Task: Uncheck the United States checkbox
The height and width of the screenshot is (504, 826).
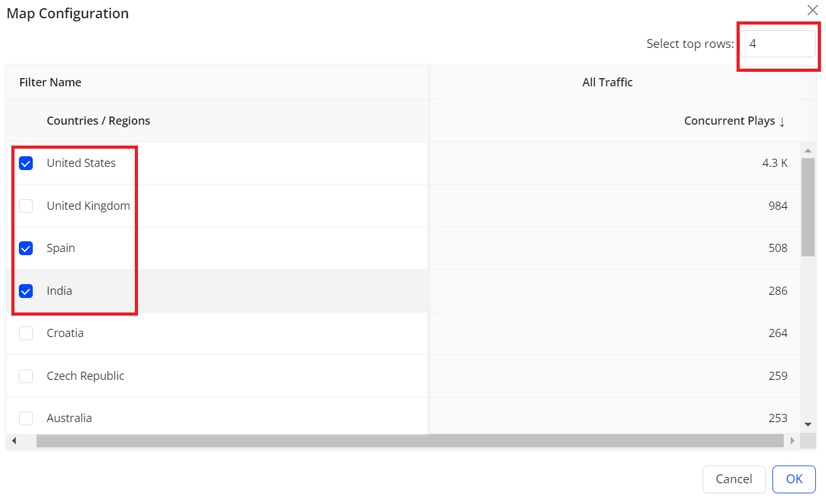Action: pos(26,164)
